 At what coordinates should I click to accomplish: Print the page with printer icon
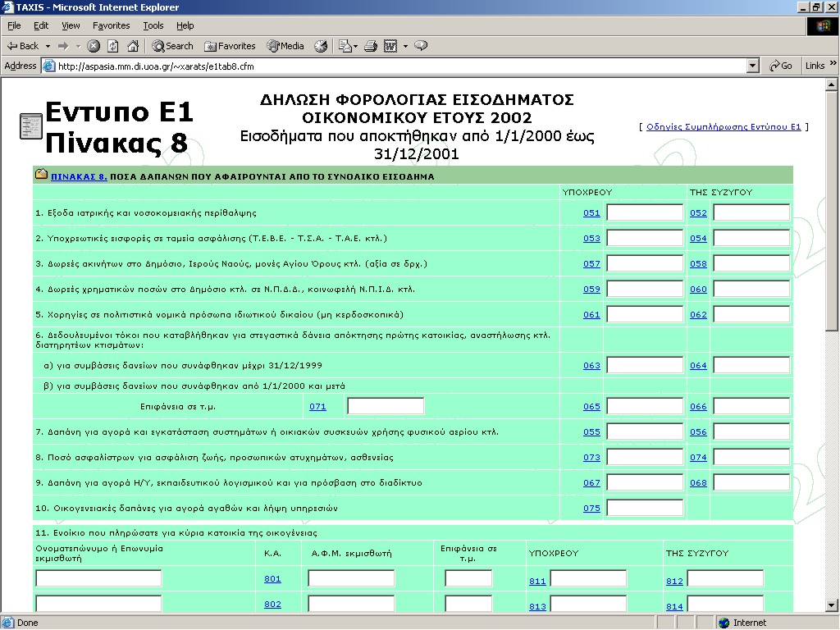370,46
